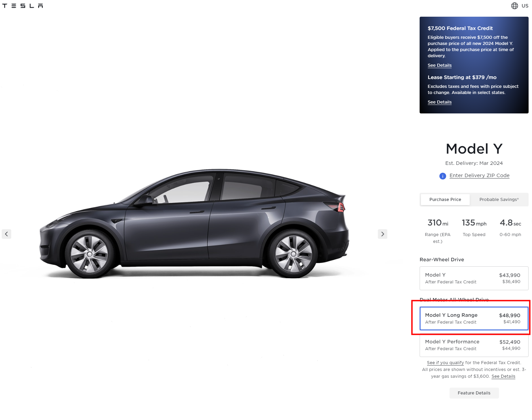Click the Feature Details button
532x420 pixels.
tap(474, 393)
